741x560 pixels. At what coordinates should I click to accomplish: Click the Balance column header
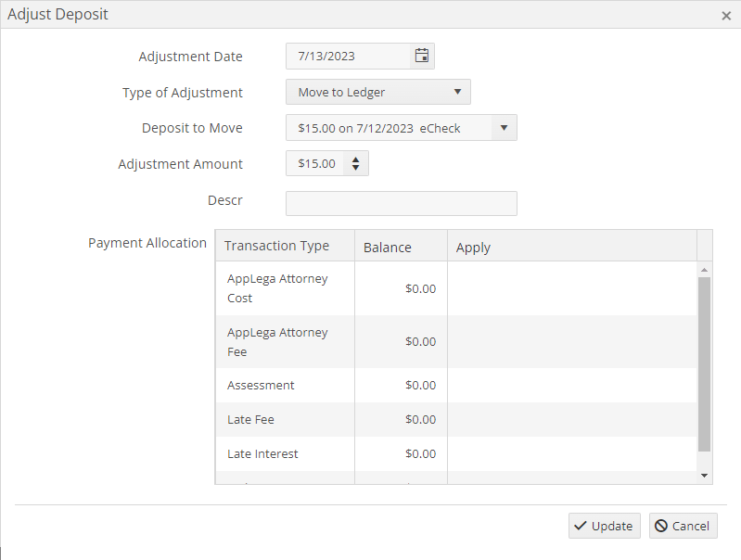(x=401, y=246)
